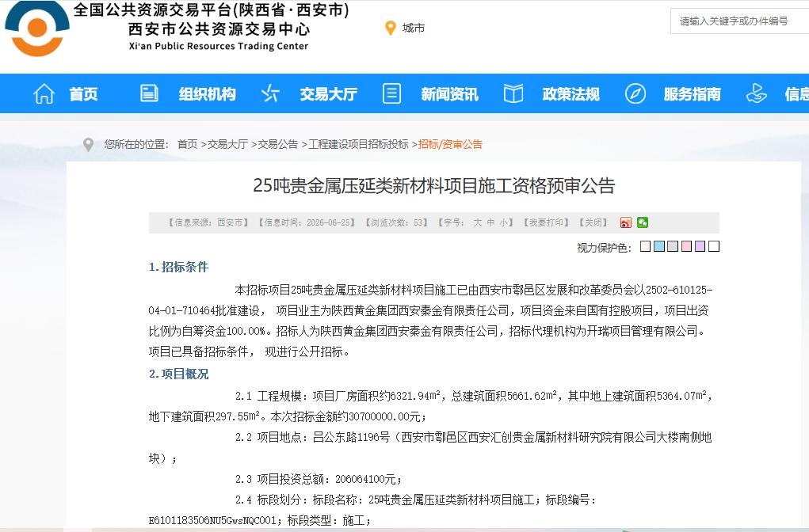The width and height of the screenshot is (809, 532).
Task: Click the bid section code E6101183506NU5GwsNQC001
Action: point(212,521)
